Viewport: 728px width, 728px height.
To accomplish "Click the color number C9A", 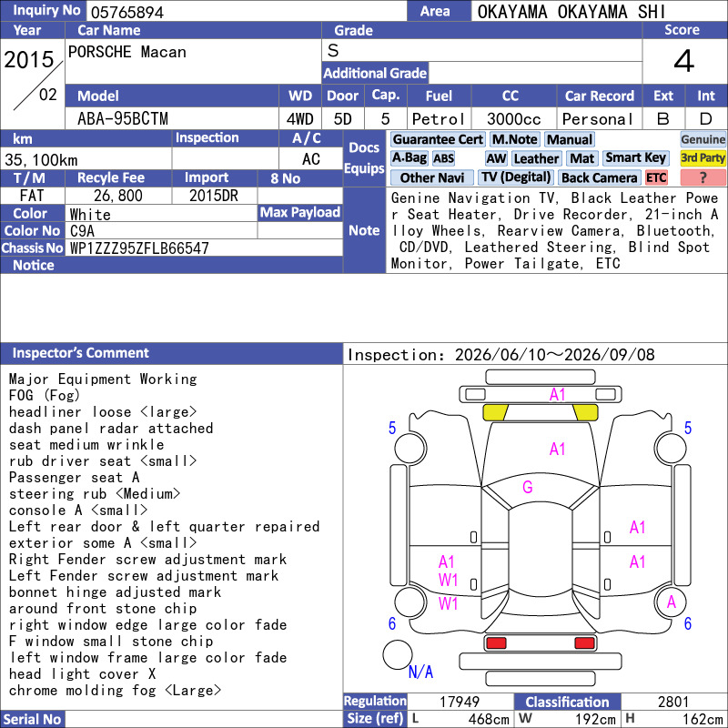I will tap(82, 231).
